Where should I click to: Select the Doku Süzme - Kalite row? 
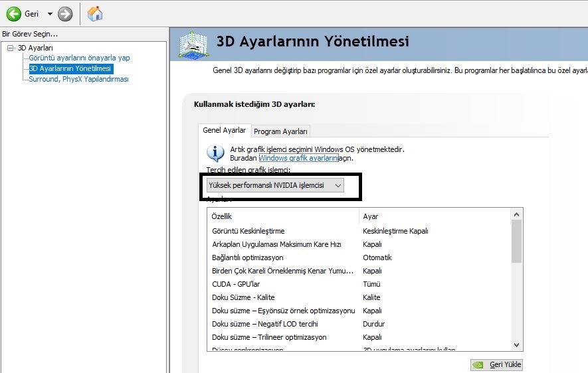(x=359, y=297)
